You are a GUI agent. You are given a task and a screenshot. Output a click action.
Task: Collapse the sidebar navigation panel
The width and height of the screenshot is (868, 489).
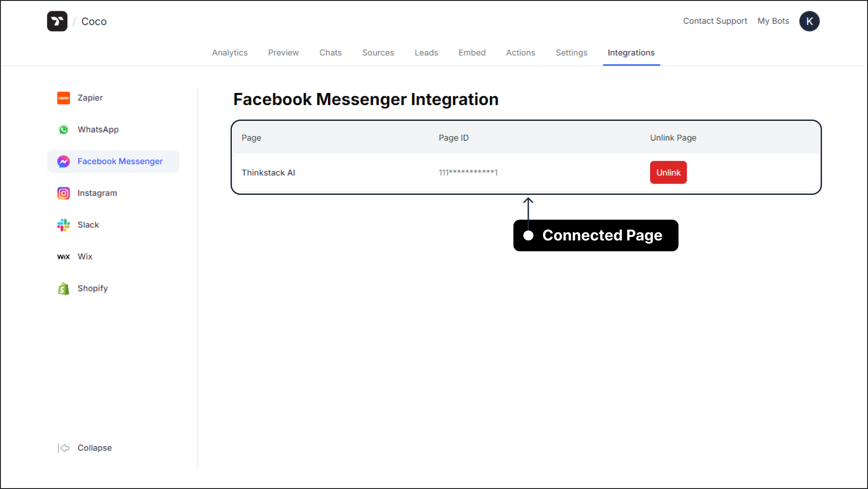point(84,447)
